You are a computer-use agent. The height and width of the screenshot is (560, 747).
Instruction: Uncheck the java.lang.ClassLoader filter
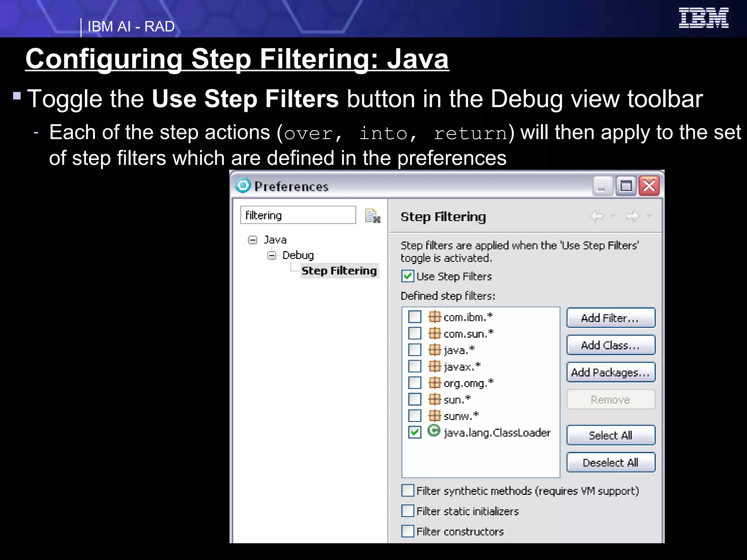point(415,432)
